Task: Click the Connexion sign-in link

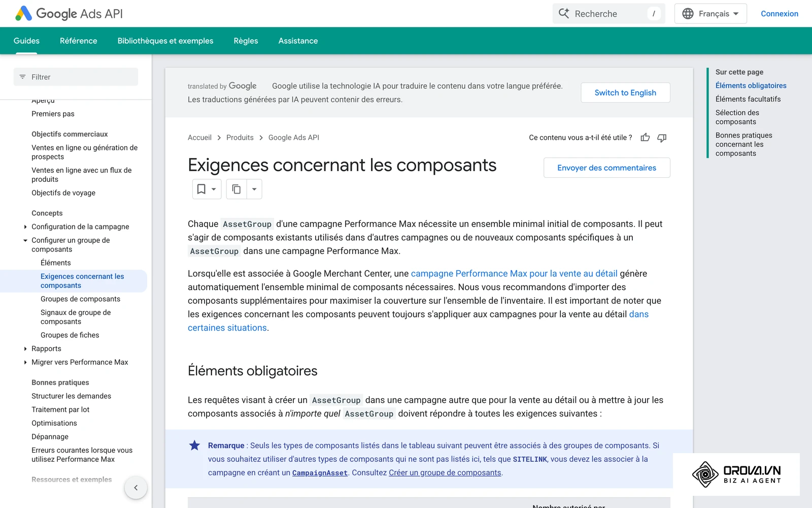Action: 779,14
